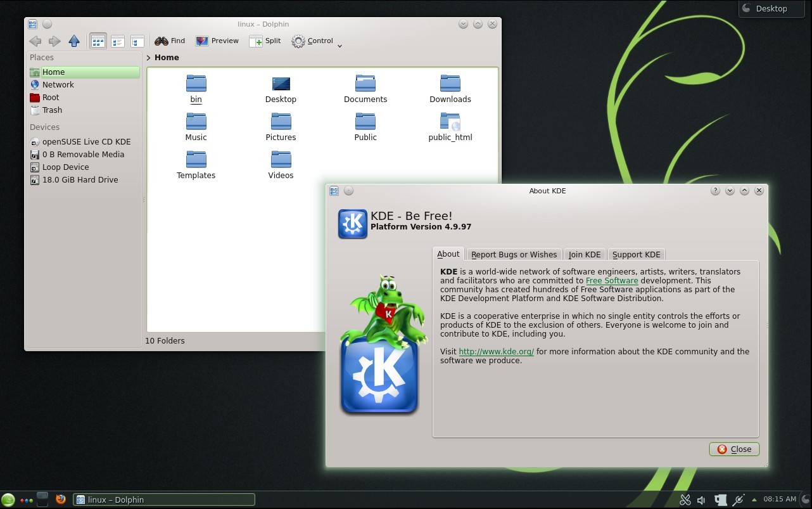Close the About KDE dialog with Close button

coord(734,449)
